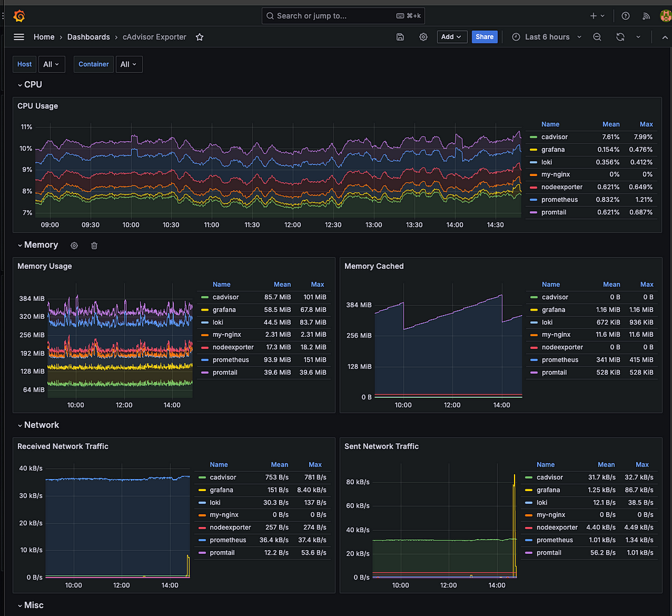Refresh the dashboard
This screenshot has height=616, width=672.
(620, 37)
